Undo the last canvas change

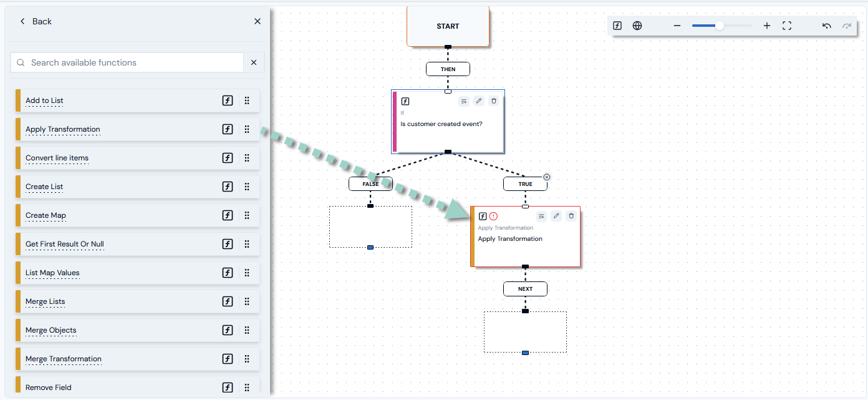[x=827, y=26]
